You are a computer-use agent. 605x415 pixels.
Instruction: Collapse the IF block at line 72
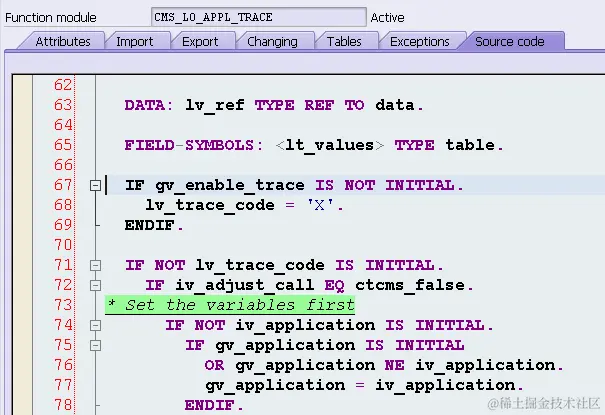pyautogui.click(x=95, y=285)
